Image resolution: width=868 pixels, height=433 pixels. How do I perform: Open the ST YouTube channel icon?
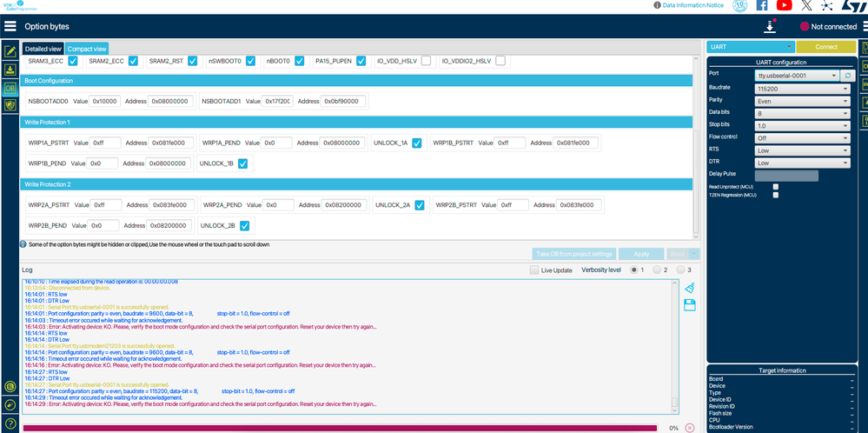784,5
